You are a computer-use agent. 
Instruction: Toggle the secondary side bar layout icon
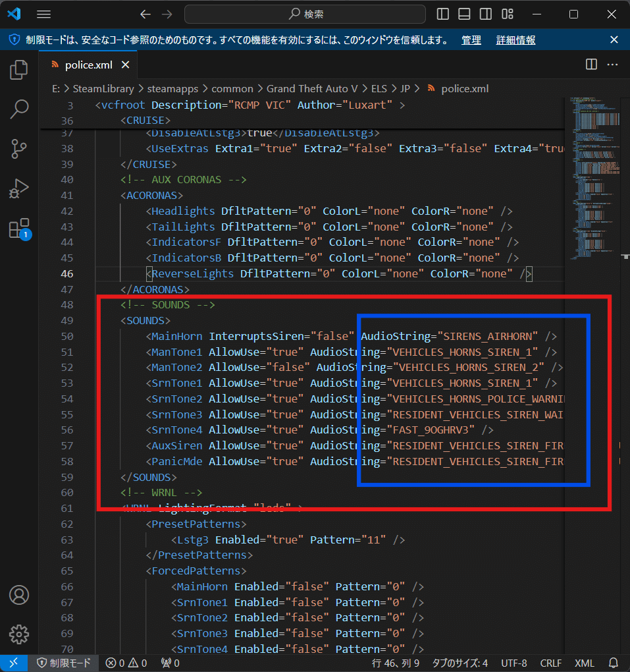[x=486, y=14]
